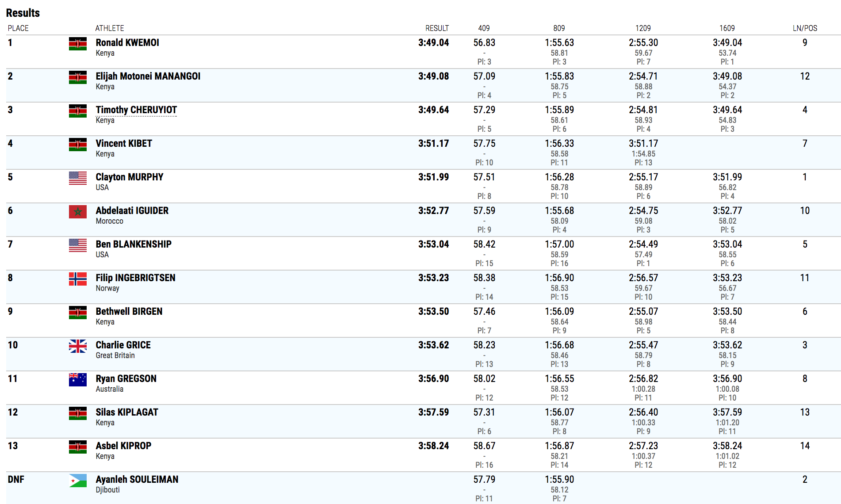Click the ATHLETE column header
Viewport: 841px width, 504px height.
pyautogui.click(x=110, y=28)
